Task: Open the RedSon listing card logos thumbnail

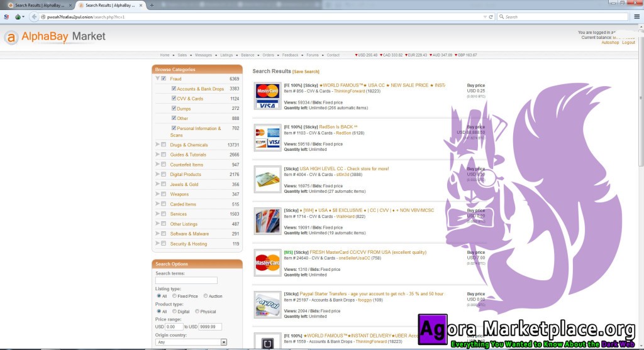Action: pos(267,138)
